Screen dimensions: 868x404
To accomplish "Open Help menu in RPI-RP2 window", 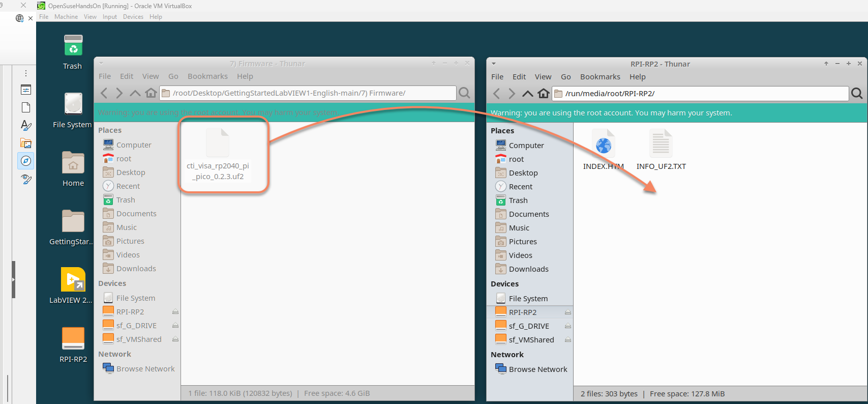I will 638,77.
